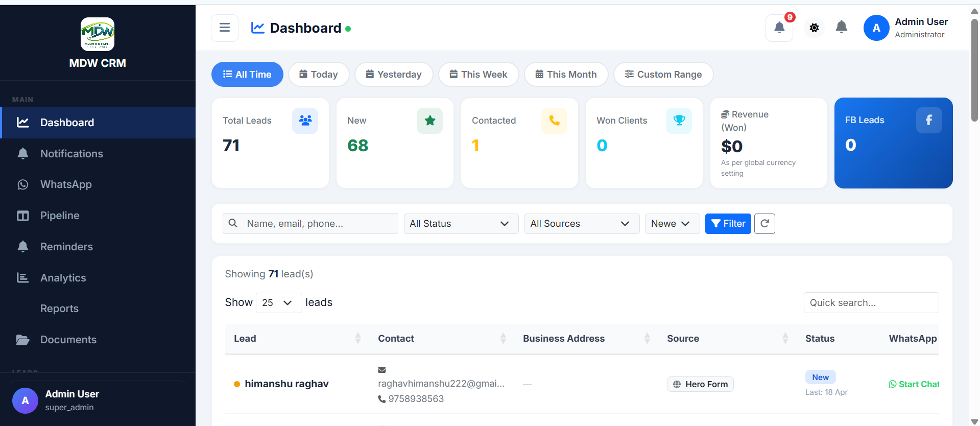
Task: Apply filters with the Filter button
Action: tap(728, 224)
